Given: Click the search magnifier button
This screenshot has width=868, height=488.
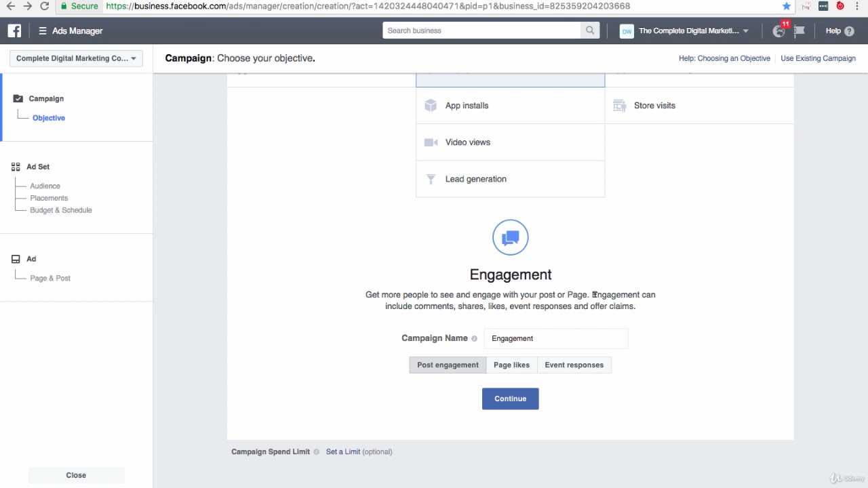Looking at the screenshot, I should pyautogui.click(x=590, y=30).
